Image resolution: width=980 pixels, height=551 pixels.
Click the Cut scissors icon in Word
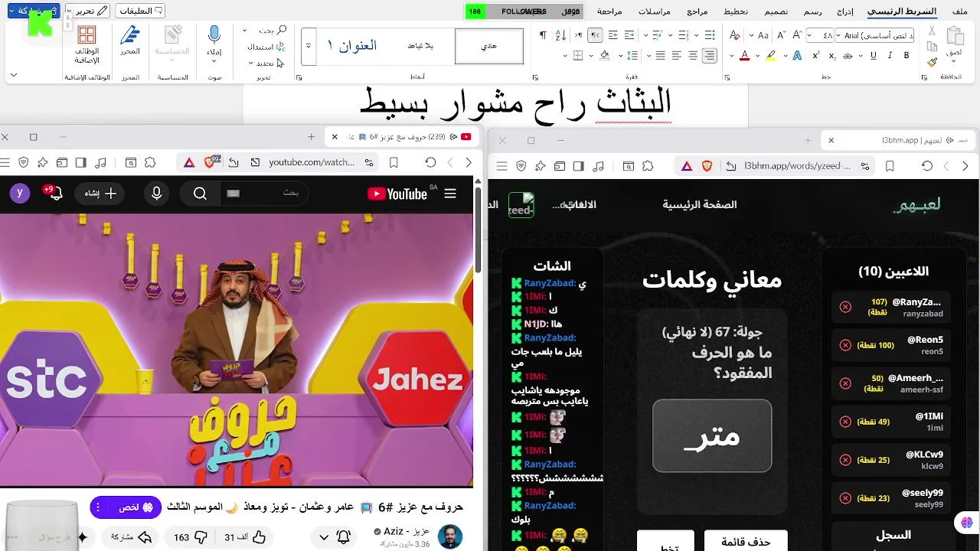[x=932, y=31]
